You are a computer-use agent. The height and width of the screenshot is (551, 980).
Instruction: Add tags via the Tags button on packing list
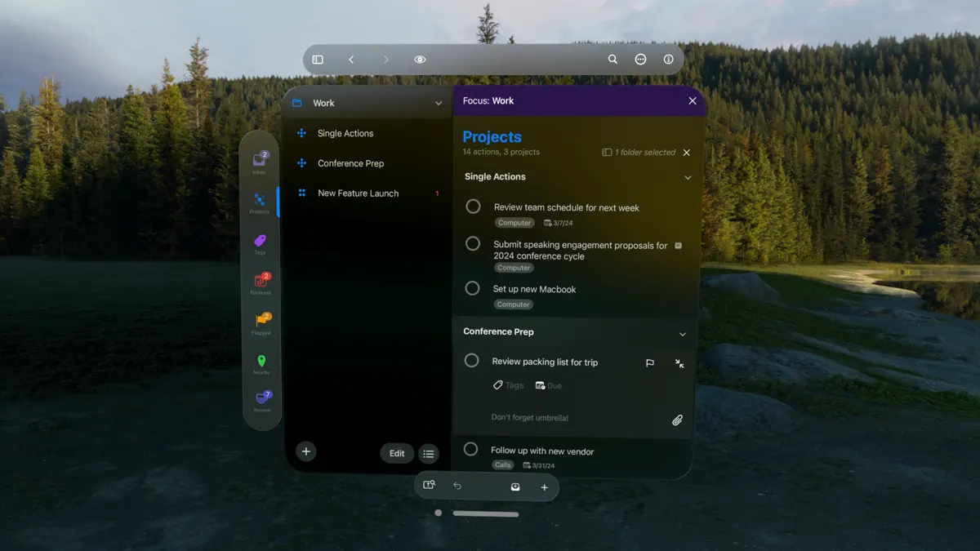click(x=507, y=384)
